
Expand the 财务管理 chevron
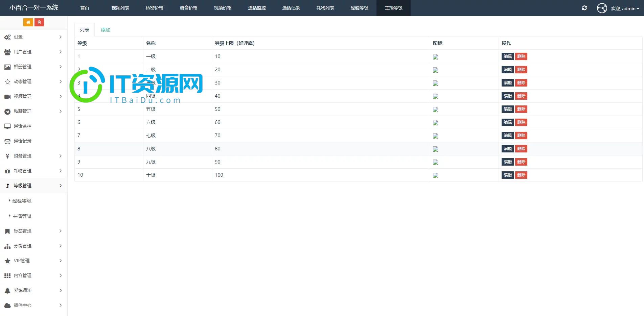tap(61, 156)
